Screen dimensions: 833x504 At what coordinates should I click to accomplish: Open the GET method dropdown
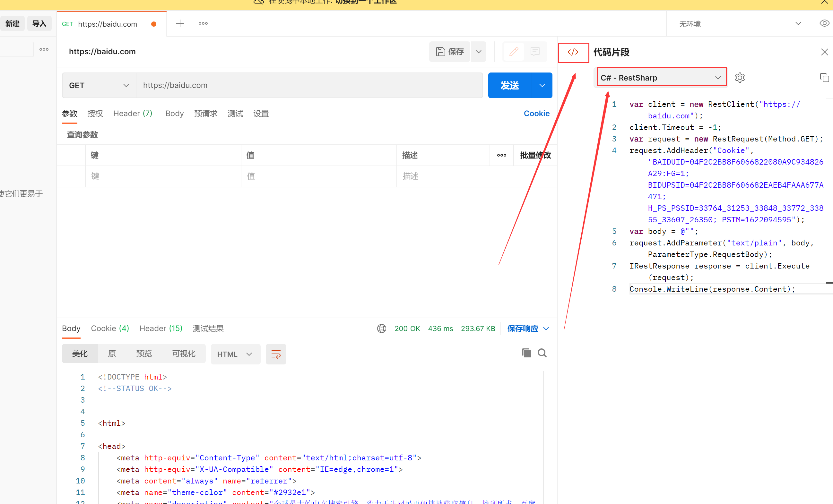(x=99, y=85)
